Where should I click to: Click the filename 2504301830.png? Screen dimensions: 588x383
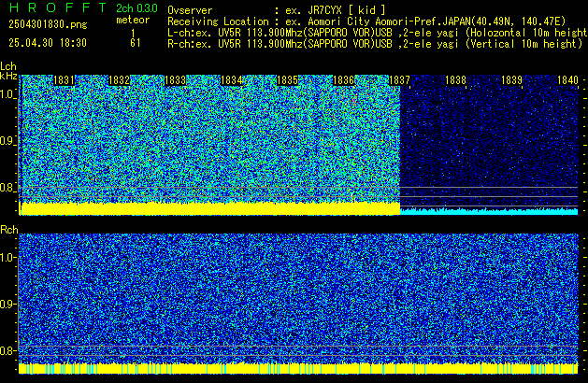pos(48,24)
